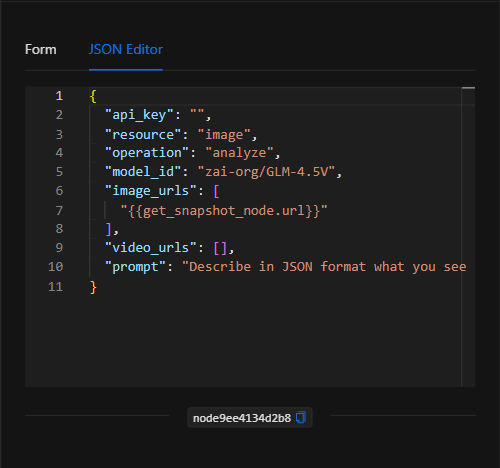Click the "resource" key in the editor

tap(143, 134)
